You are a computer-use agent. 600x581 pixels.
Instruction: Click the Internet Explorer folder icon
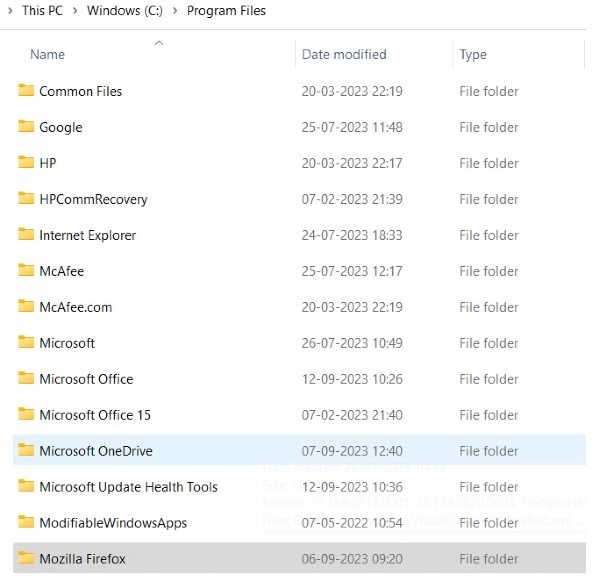point(26,234)
